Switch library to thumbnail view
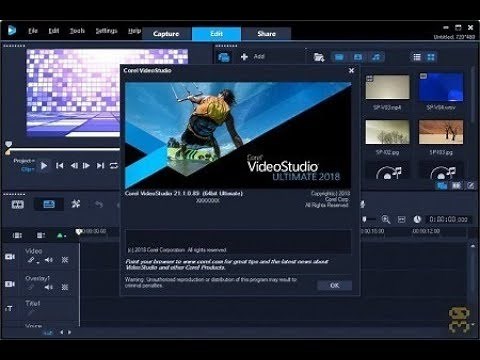The image size is (480, 360). point(431,57)
